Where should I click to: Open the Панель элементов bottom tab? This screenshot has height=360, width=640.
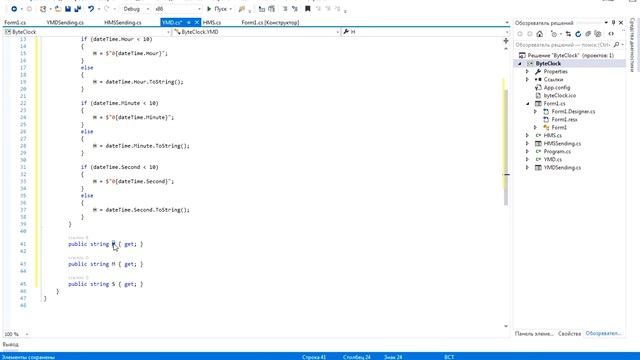pyautogui.click(x=534, y=333)
